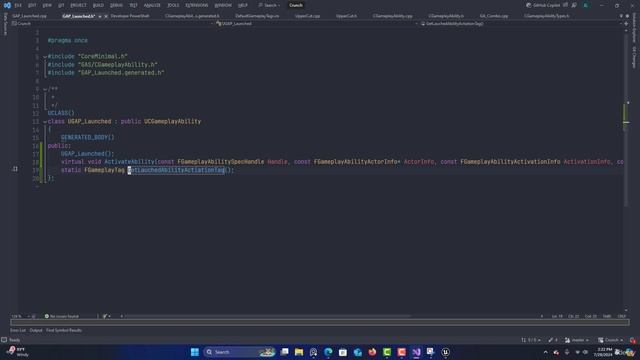The width and height of the screenshot is (640, 360).
Task: Click the notifications bell icon in status bar
Action: click(x=633, y=340)
